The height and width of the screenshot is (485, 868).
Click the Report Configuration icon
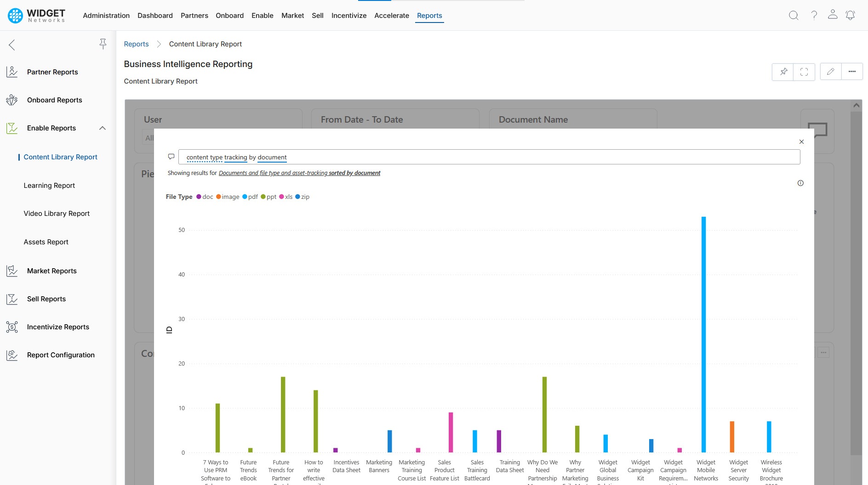pos(12,355)
